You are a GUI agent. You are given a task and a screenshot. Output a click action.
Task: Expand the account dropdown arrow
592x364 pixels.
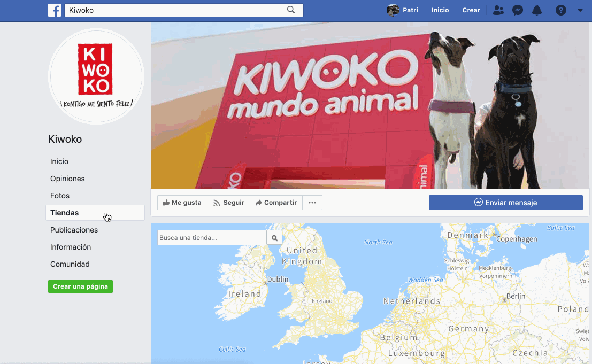pyautogui.click(x=580, y=10)
